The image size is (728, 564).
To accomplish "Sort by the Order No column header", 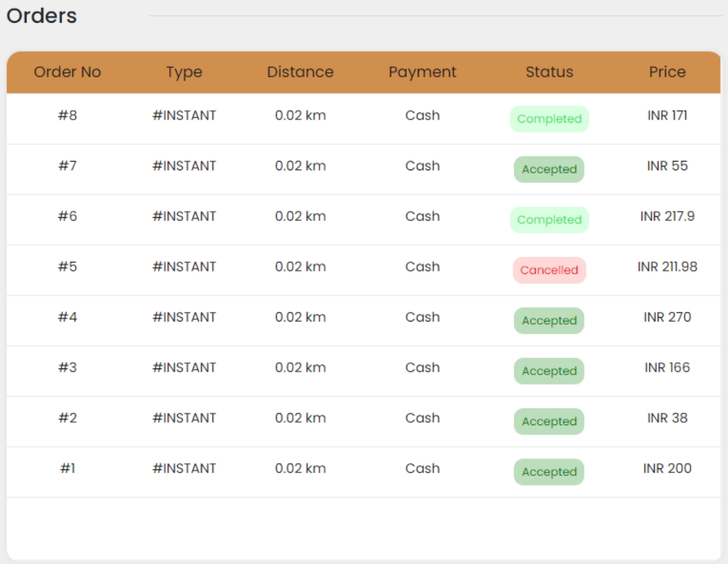I will point(68,72).
